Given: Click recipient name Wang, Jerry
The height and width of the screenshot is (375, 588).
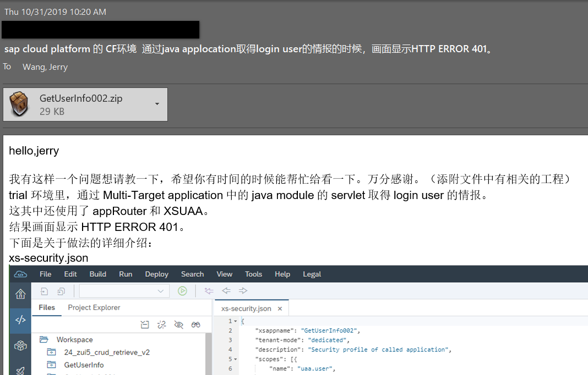Looking at the screenshot, I should coord(45,67).
